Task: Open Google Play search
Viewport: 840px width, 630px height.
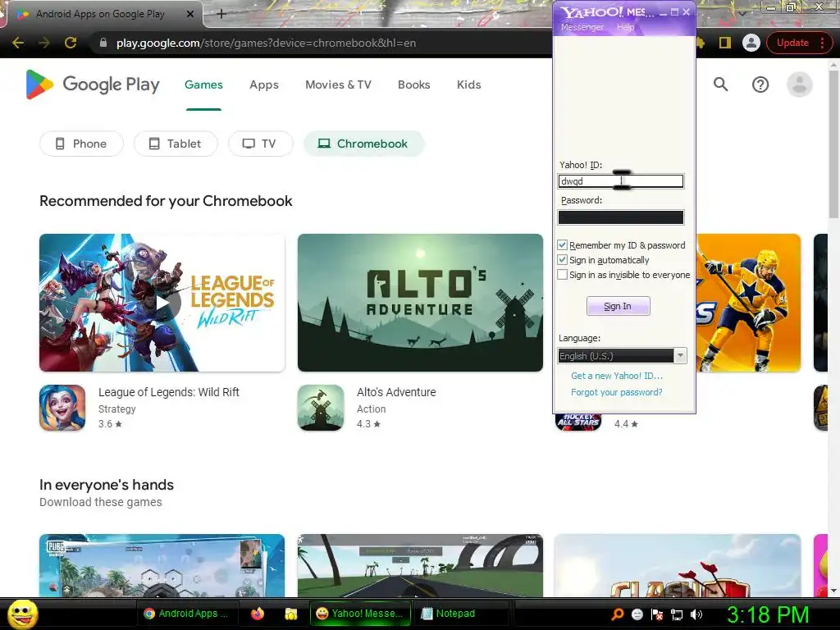Action: click(x=720, y=84)
